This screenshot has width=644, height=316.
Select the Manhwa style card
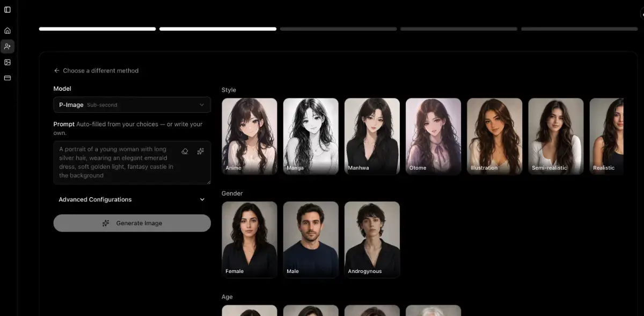[372, 136]
